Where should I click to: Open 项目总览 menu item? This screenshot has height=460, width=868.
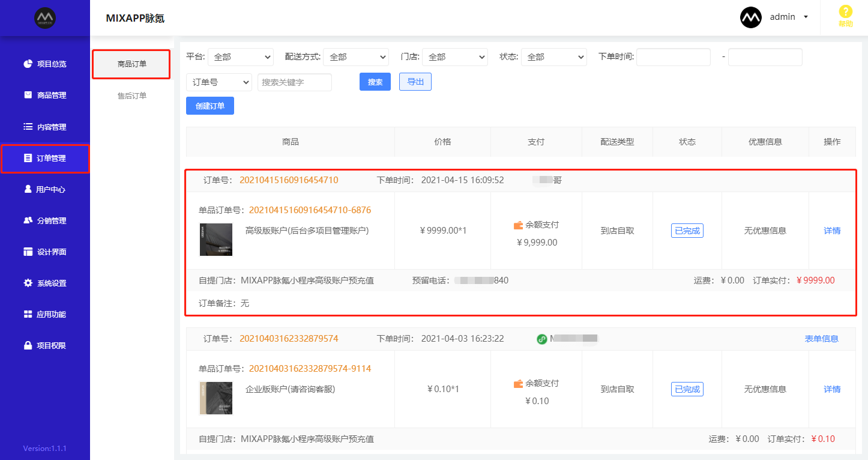[x=45, y=64]
